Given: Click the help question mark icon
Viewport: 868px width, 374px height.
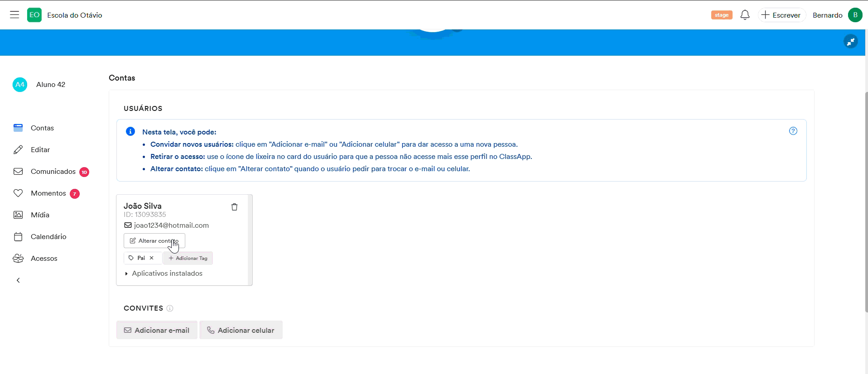Looking at the screenshot, I should point(793,131).
